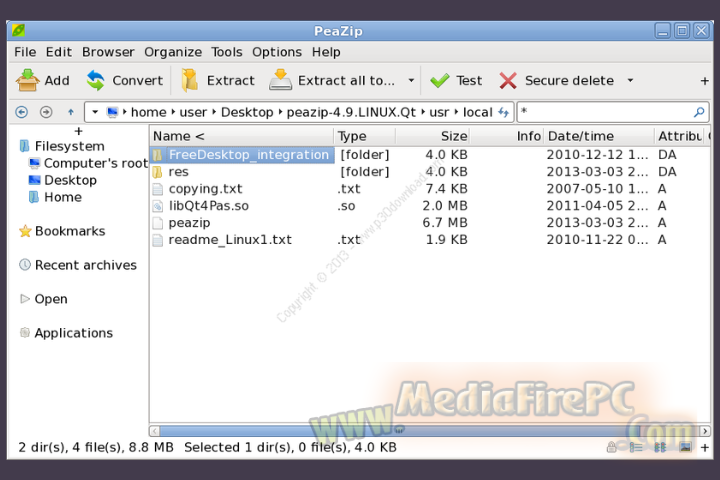The width and height of the screenshot is (720, 480).
Task: Sort by the Name column header
Action: (x=242, y=136)
